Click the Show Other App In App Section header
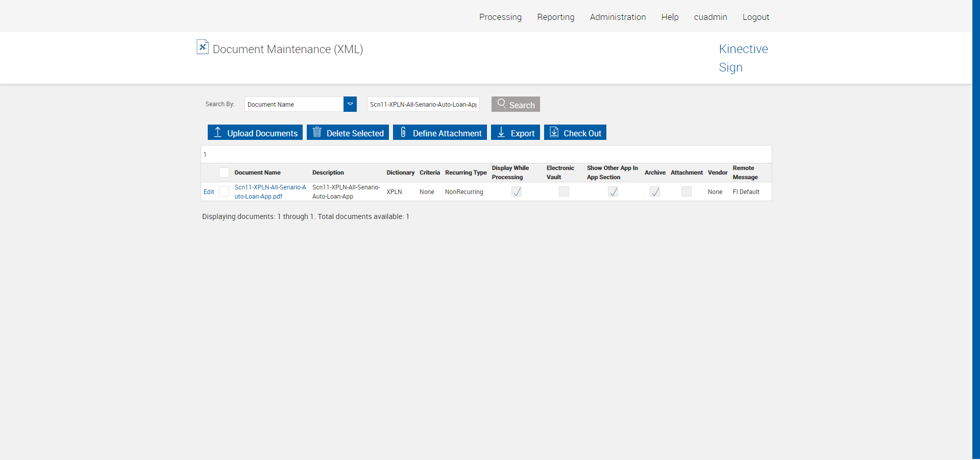Screen dimensions: 980x460 coord(612,173)
